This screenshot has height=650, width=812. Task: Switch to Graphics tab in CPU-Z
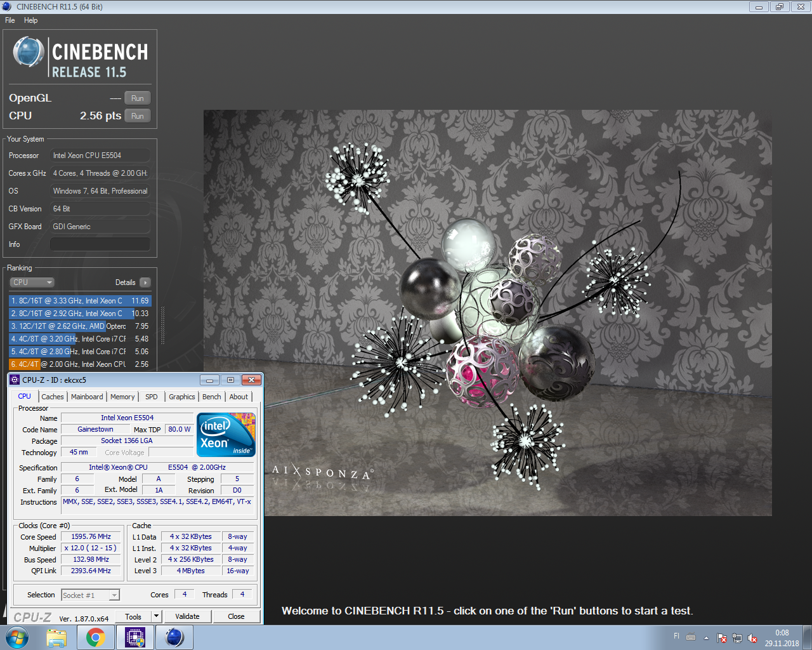tap(182, 397)
